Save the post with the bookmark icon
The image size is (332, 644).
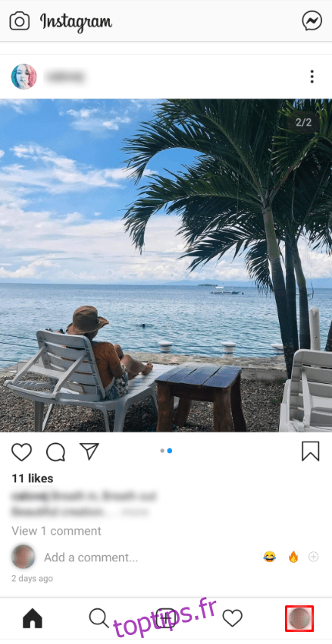[310, 451]
